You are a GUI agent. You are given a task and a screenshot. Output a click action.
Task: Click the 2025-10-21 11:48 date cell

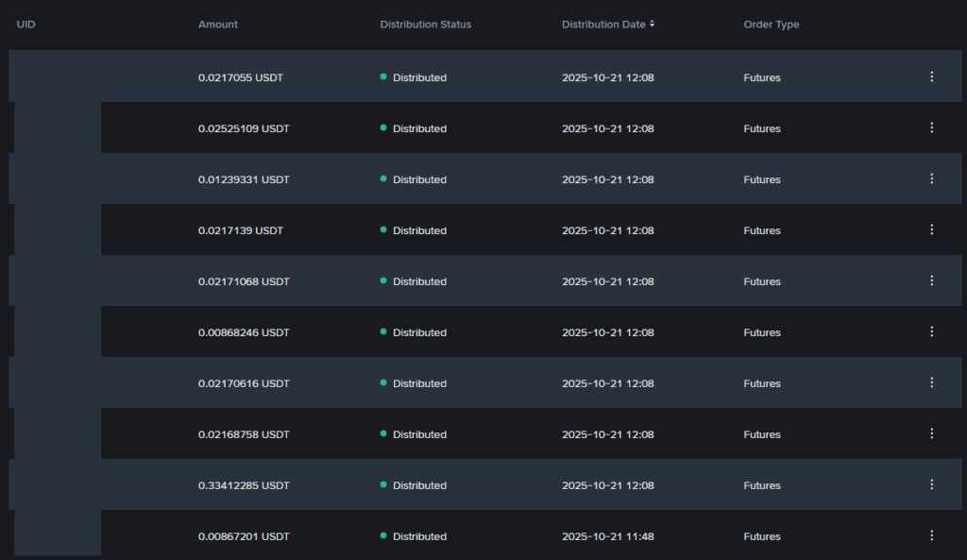point(607,536)
